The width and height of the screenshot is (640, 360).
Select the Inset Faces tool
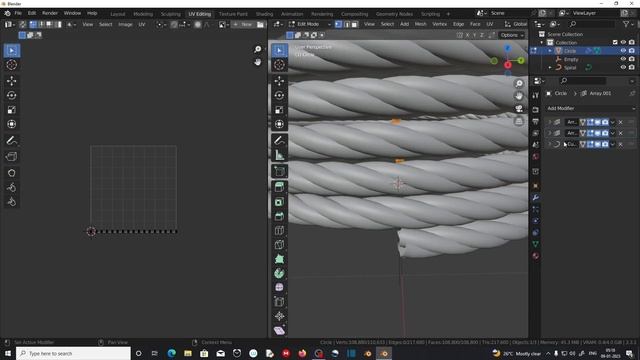click(x=279, y=202)
